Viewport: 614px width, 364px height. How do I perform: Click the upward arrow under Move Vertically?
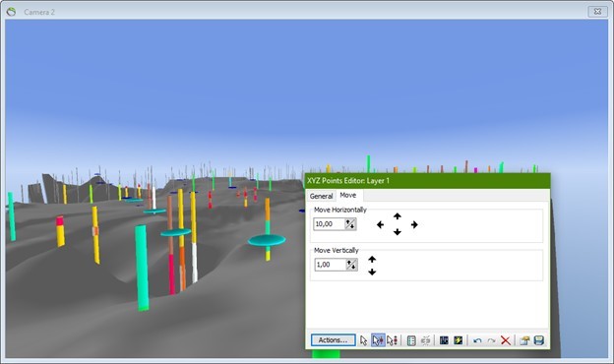372,259
